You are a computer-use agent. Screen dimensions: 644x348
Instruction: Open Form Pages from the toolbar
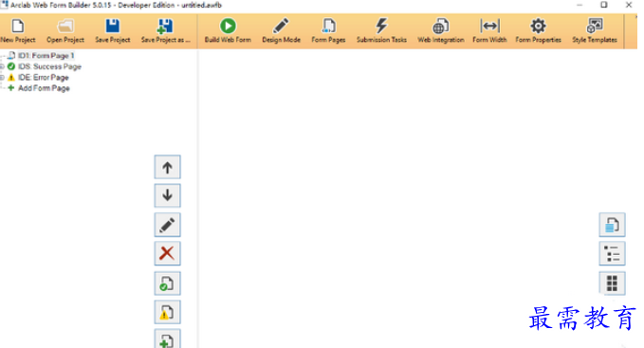[328, 31]
